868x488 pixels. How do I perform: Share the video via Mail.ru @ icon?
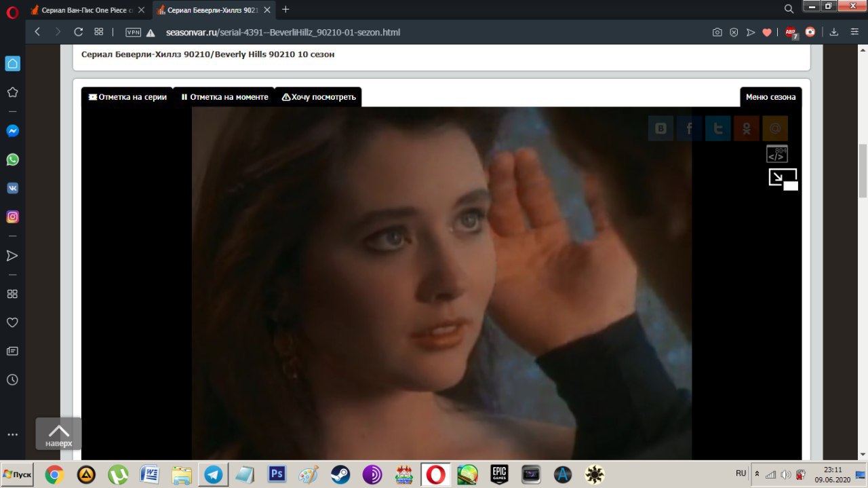[774, 128]
